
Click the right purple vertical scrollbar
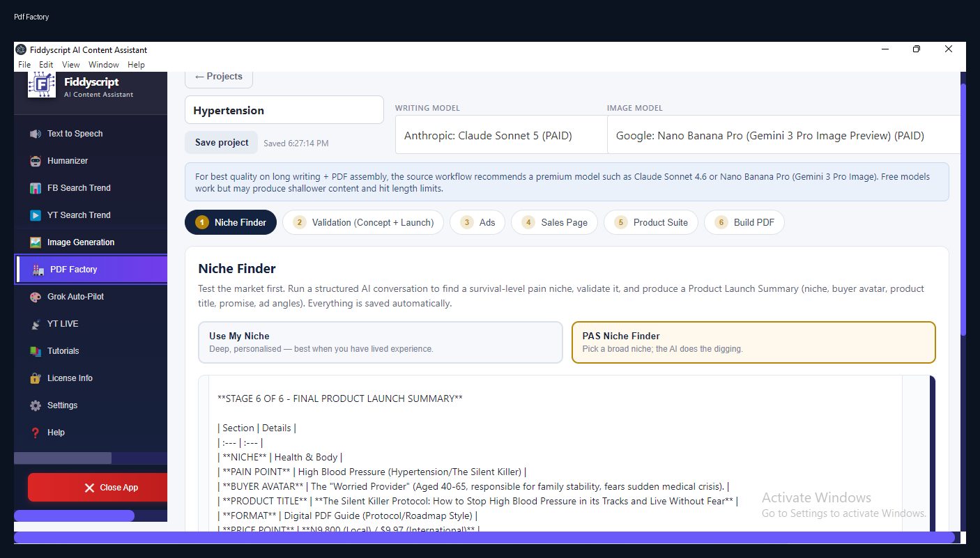point(963,209)
